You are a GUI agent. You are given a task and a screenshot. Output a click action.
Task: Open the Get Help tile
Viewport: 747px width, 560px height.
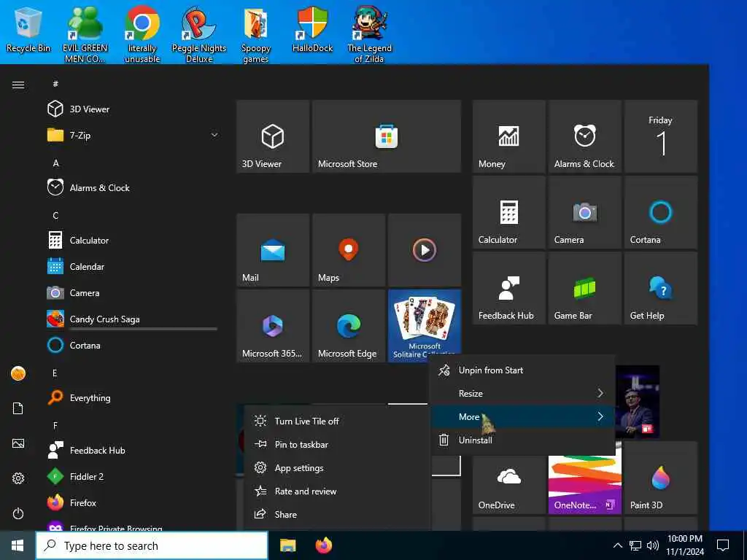click(x=661, y=288)
